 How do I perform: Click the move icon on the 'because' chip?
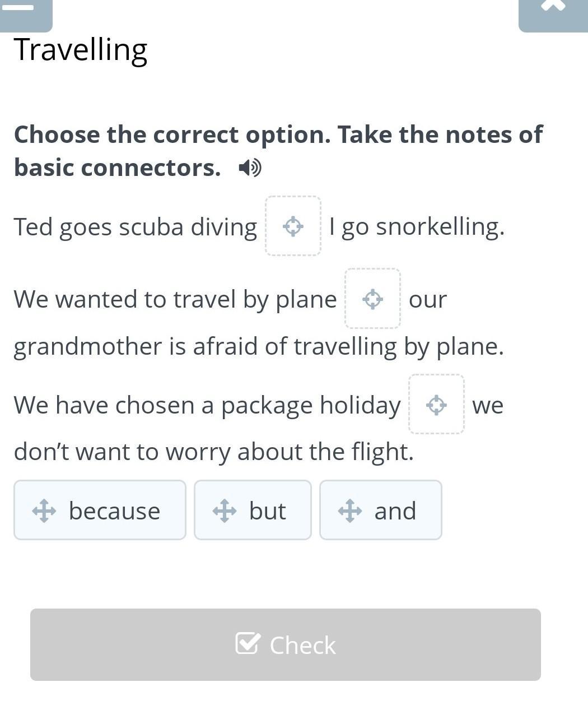coord(44,511)
